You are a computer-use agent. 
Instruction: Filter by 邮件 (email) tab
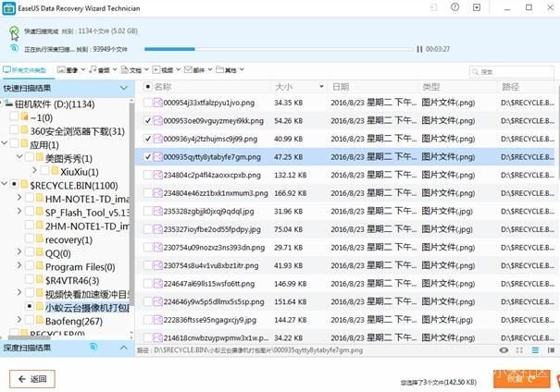coord(194,70)
